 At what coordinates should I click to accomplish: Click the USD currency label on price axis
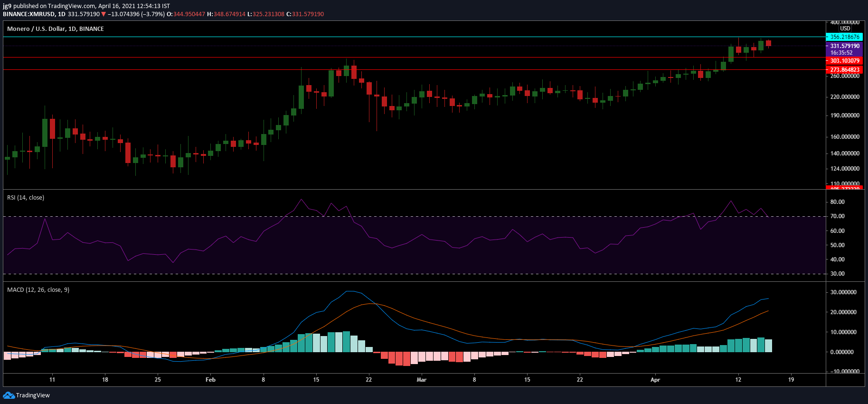pyautogui.click(x=845, y=29)
